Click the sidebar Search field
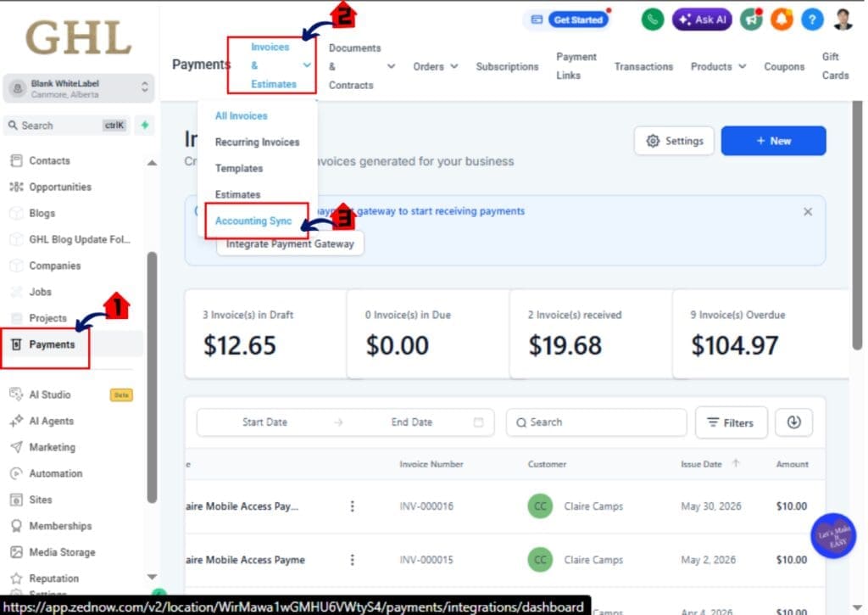The height and width of the screenshot is (615, 868). [66, 126]
